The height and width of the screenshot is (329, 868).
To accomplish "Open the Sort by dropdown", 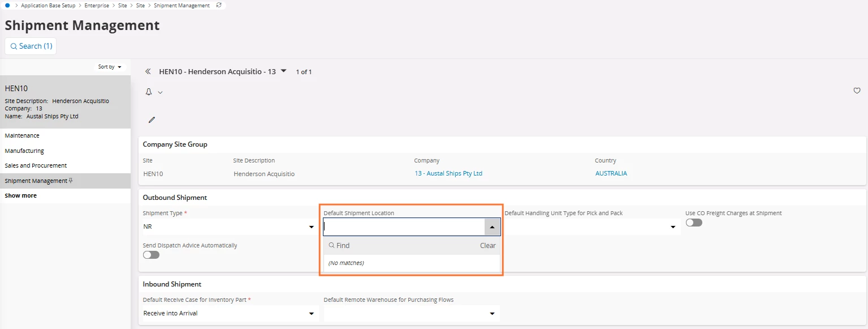I will pyautogui.click(x=110, y=67).
